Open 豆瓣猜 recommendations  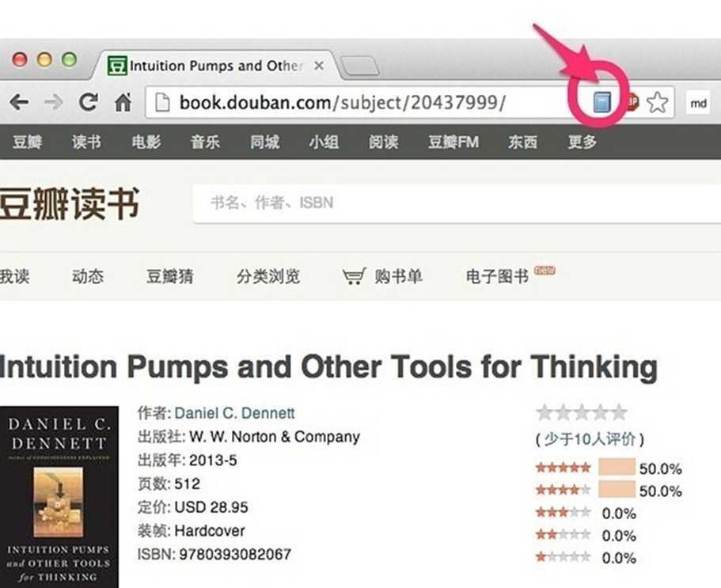[169, 276]
